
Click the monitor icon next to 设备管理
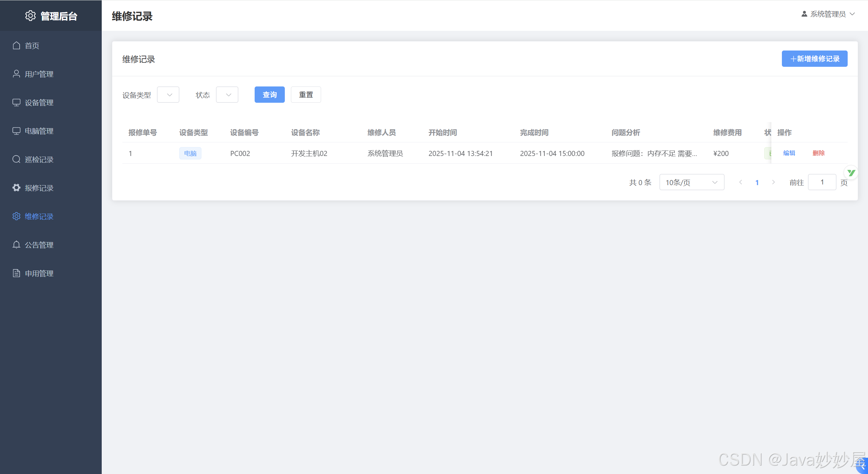(16, 102)
